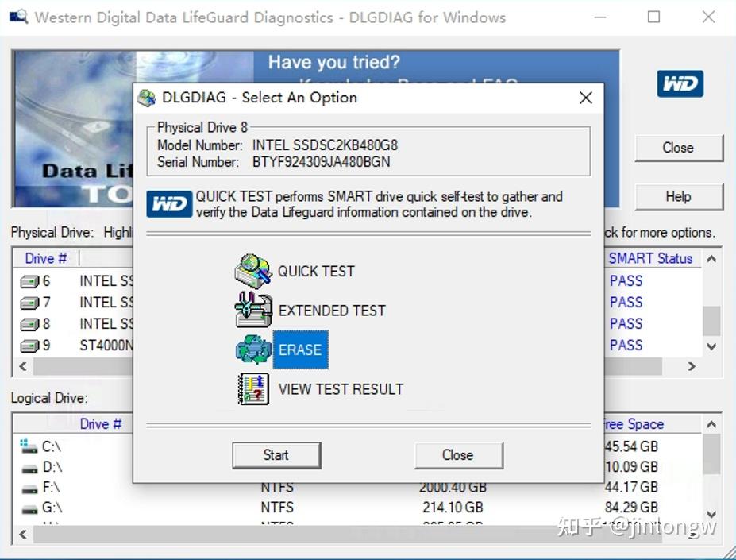Click PASS status for drive 9
736x560 pixels.
(626, 346)
